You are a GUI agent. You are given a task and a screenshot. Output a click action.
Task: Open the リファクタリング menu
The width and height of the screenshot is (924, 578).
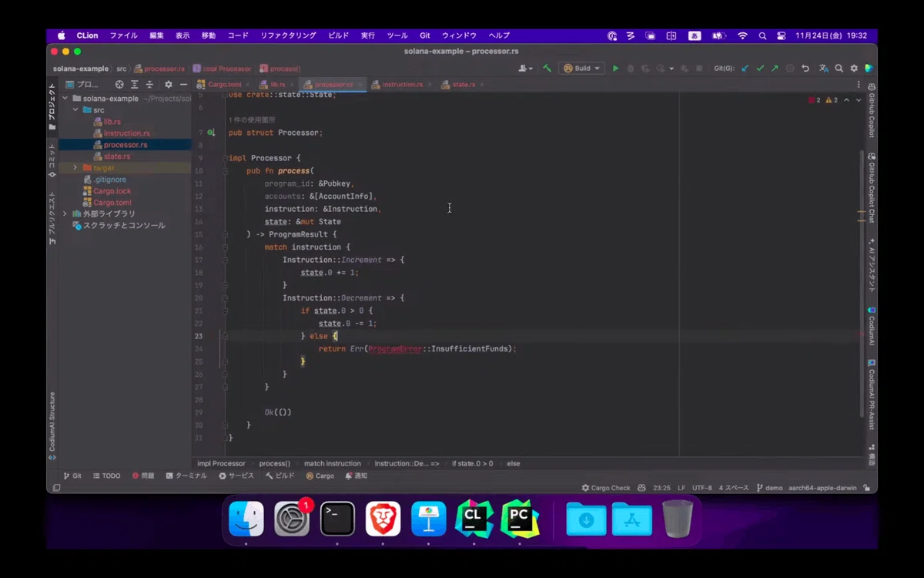(x=288, y=35)
